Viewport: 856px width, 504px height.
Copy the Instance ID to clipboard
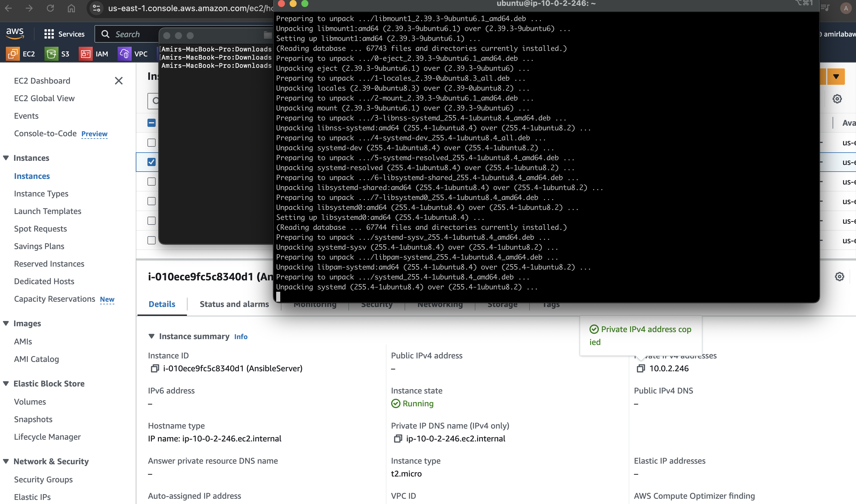(155, 368)
